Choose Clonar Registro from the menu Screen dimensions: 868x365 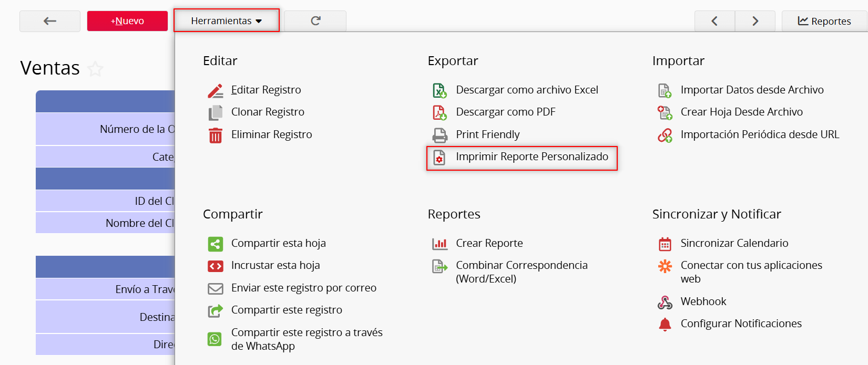[x=268, y=112]
